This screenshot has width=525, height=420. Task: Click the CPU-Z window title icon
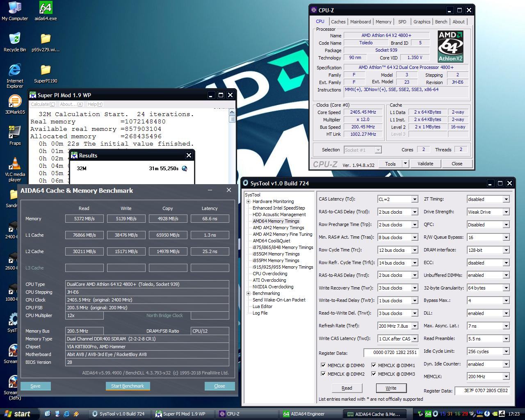[x=314, y=10]
